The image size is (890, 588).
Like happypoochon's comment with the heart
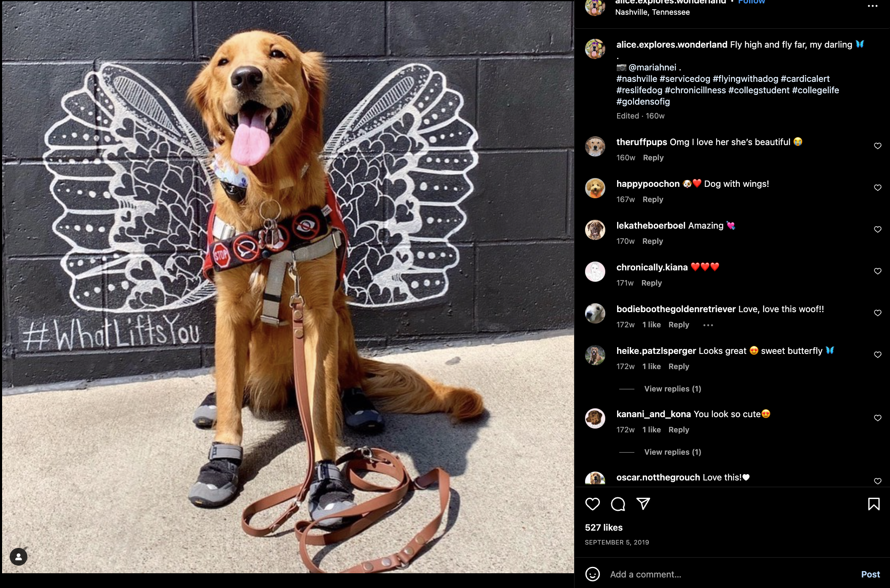pos(878,188)
